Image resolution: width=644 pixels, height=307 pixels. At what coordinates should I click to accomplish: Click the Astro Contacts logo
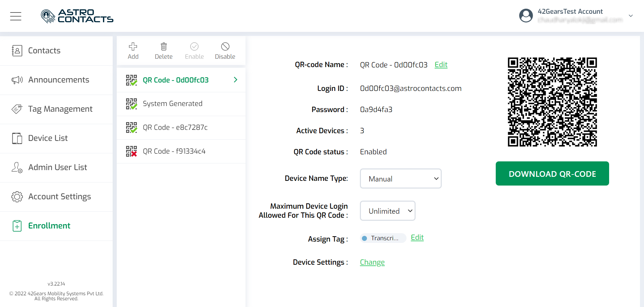point(77,16)
